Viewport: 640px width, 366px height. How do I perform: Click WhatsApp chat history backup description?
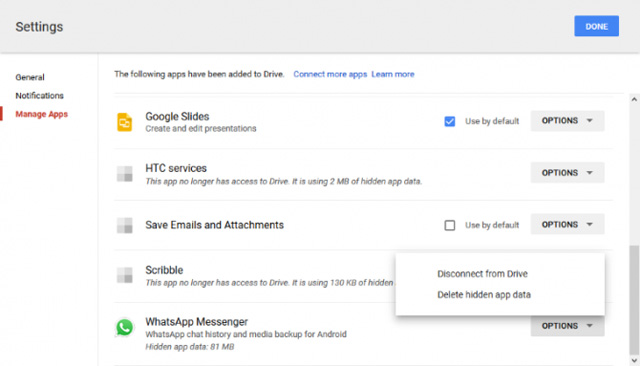pyautogui.click(x=246, y=334)
